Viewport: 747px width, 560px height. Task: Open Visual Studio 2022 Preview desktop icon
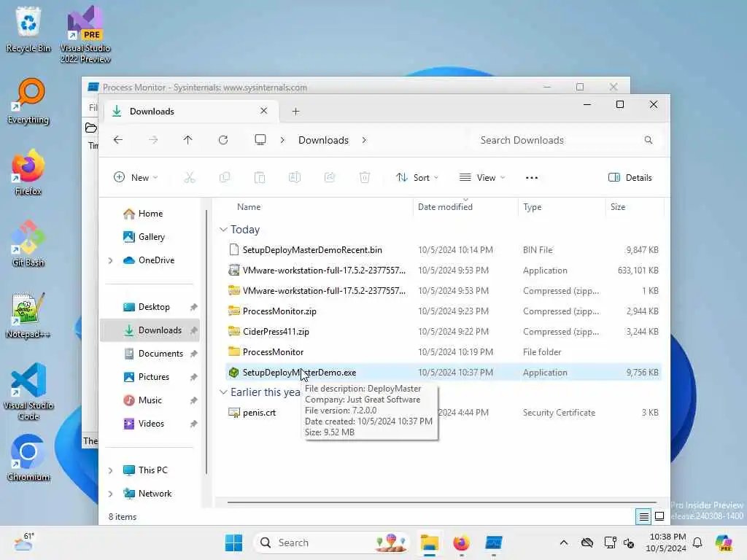[x=85, y=34]
